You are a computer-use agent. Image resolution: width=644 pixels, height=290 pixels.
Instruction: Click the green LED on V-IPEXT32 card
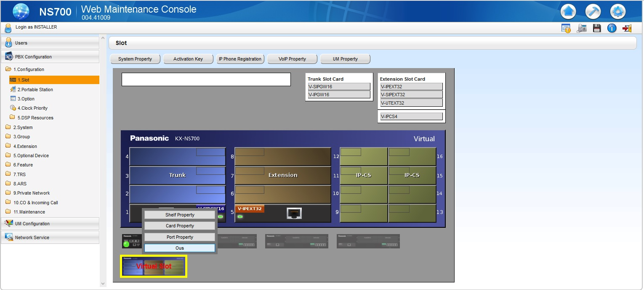(x=240, y=216)
